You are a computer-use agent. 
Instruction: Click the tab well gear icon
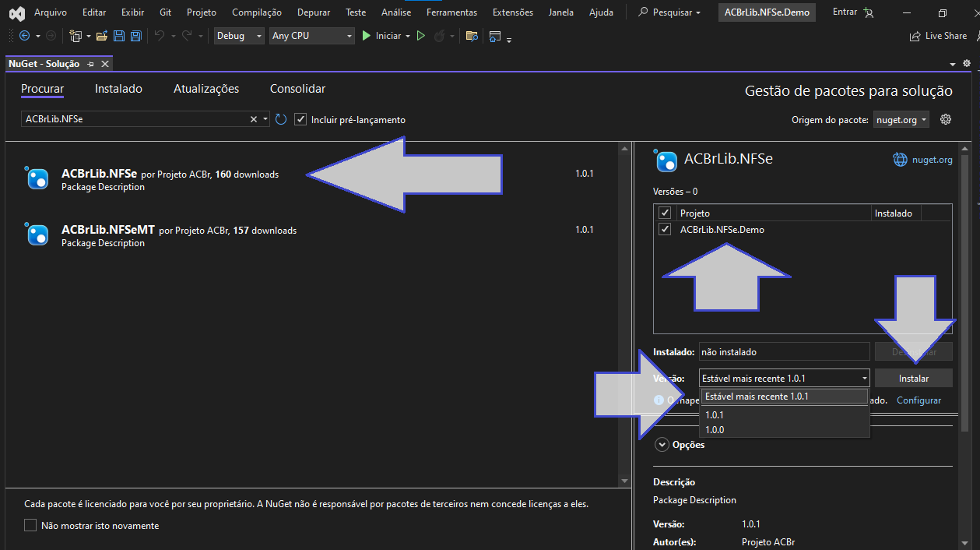(x=968, y=64)
